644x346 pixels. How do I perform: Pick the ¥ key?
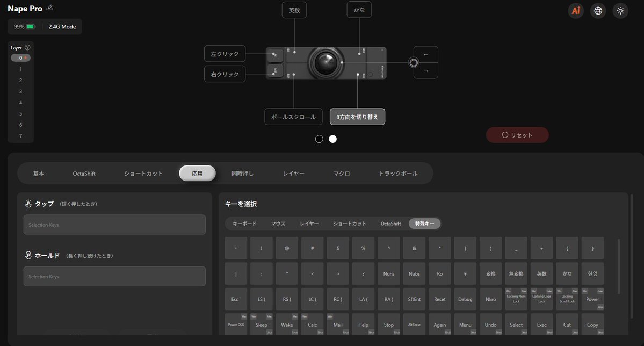465,273
